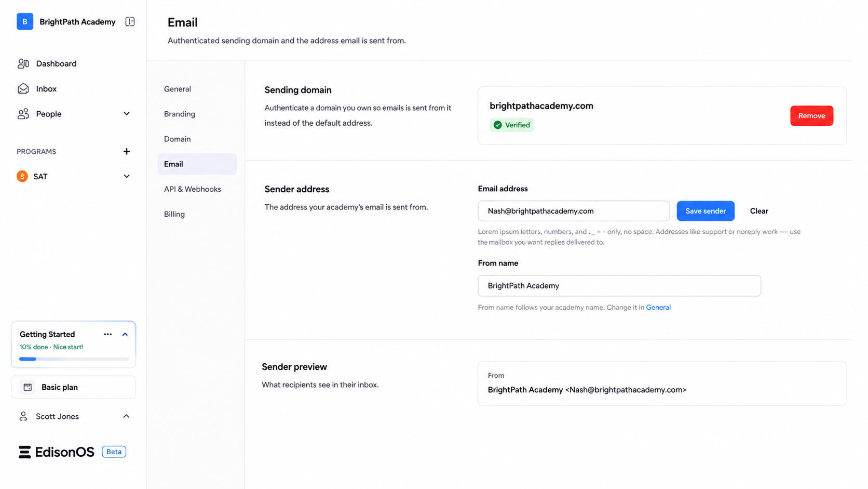Collapse the sidebar with the panel icon

coord(130,21)
